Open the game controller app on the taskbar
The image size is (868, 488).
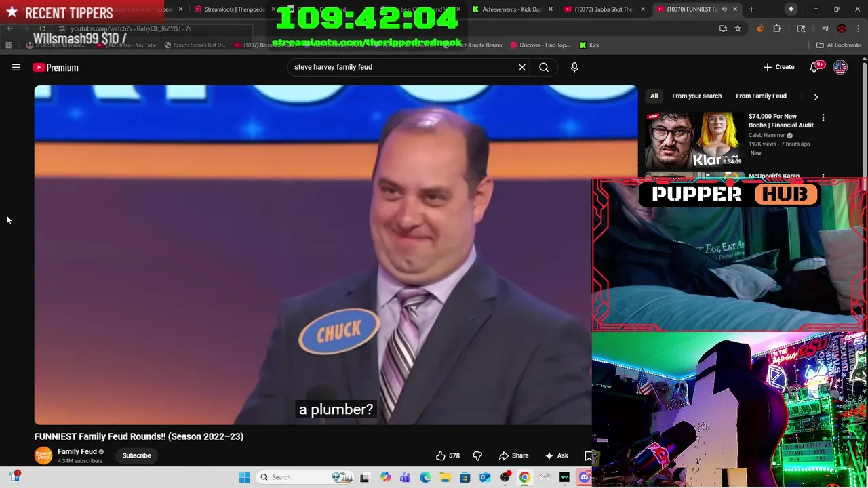(x=545, y=477)
